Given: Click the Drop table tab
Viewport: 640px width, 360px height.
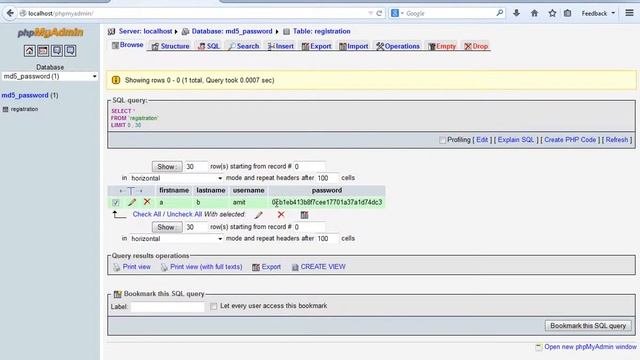Looking at the screenshot, I should point(476,47).
